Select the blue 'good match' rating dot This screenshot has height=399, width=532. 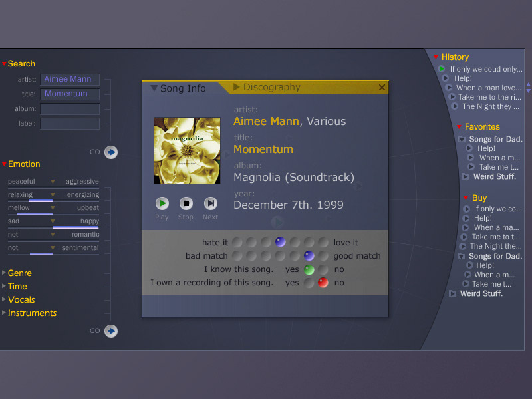point(309,255)
